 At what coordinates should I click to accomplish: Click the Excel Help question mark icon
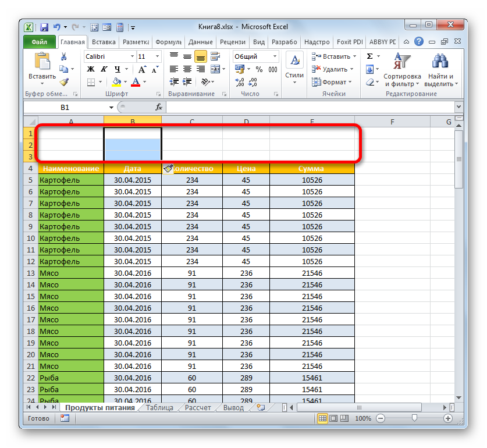pos(419,42)
